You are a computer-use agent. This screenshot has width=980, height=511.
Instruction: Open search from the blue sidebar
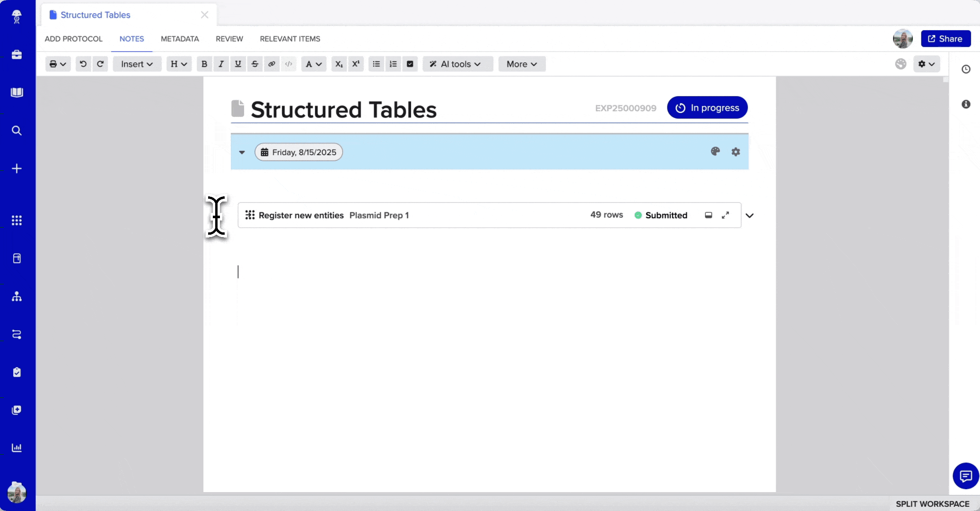click(17, 131)
